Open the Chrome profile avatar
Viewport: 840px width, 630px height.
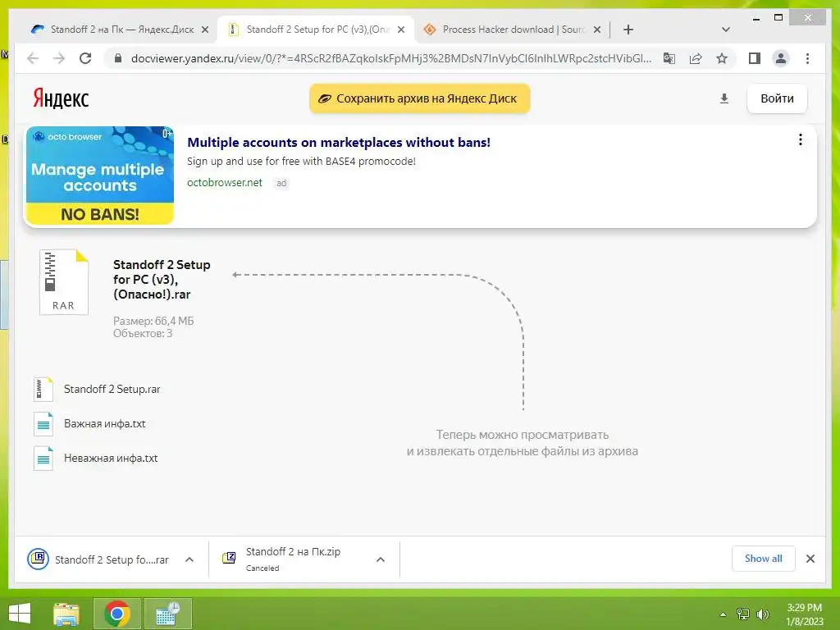click(x=781, y=58)
